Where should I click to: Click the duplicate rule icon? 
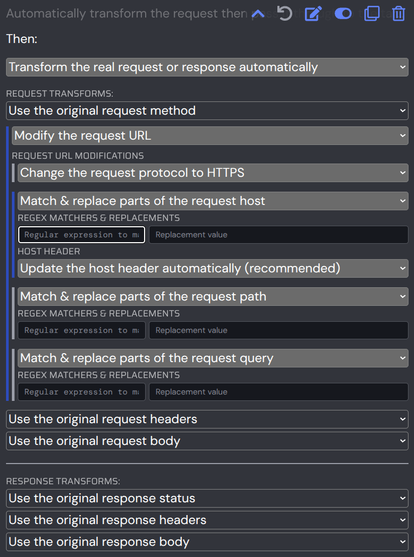[372, 13]
